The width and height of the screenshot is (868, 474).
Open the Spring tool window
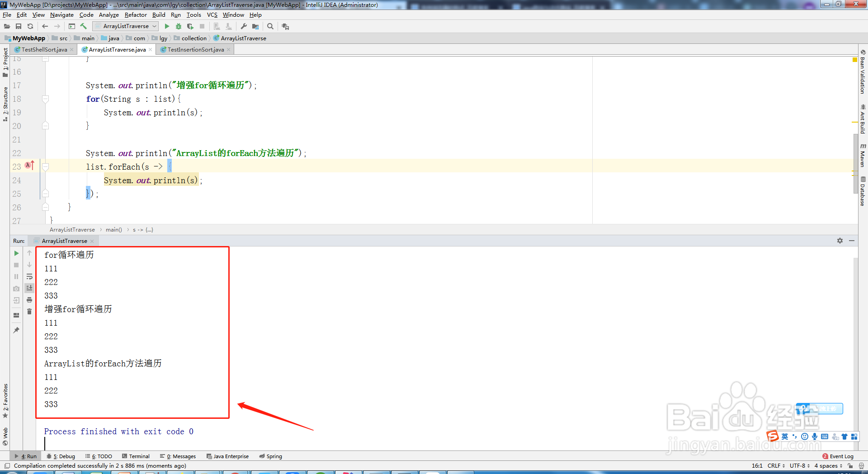coord(270,456)
